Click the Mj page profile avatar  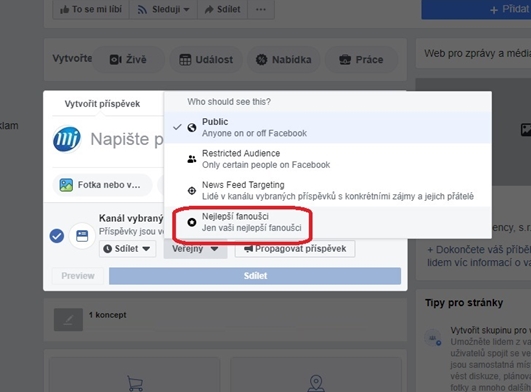(x=67, y=139)
